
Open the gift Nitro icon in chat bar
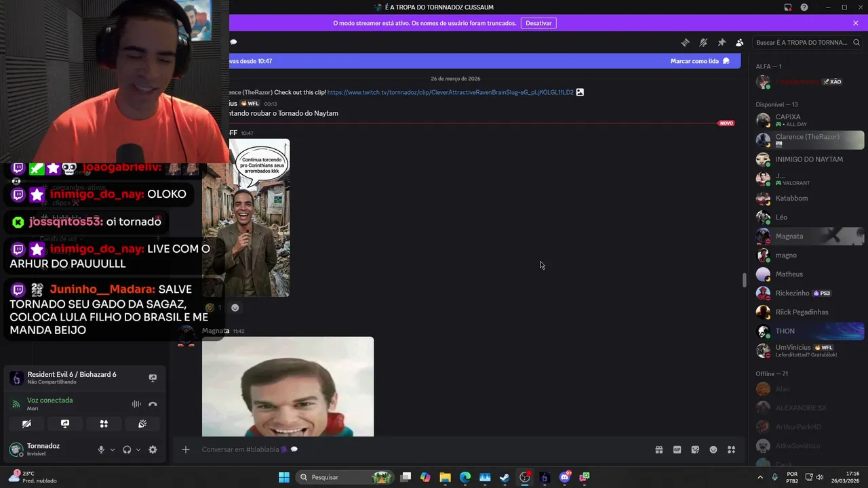coord(659,449)
